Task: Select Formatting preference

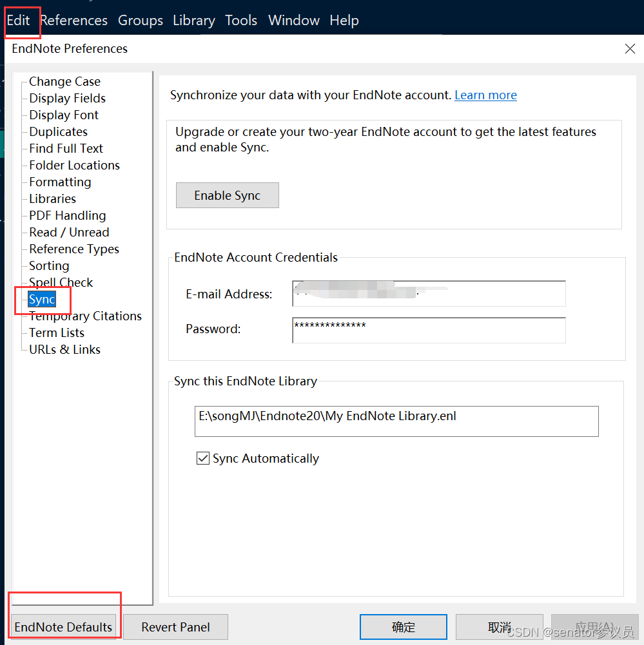Action: [x=60, y=182]
